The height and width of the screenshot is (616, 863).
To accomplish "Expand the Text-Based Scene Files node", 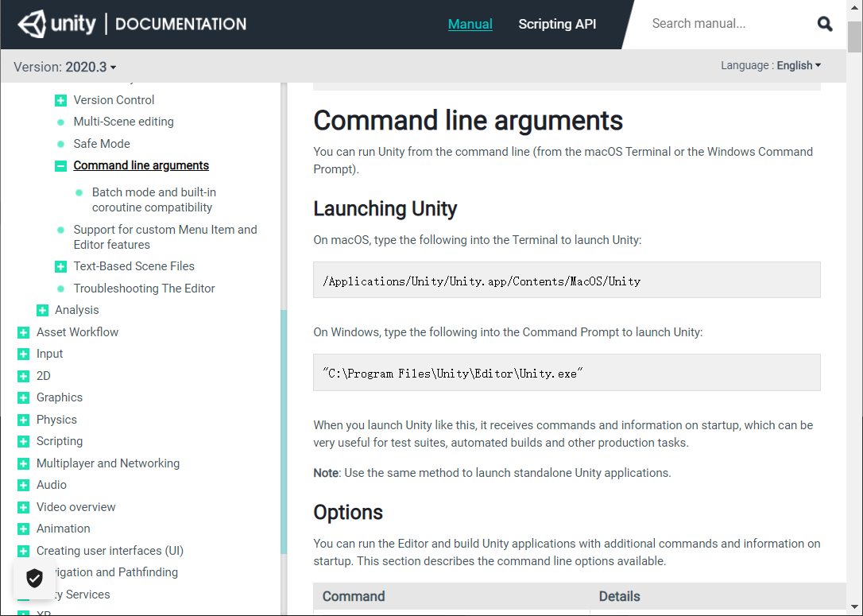I will (60, 266).
